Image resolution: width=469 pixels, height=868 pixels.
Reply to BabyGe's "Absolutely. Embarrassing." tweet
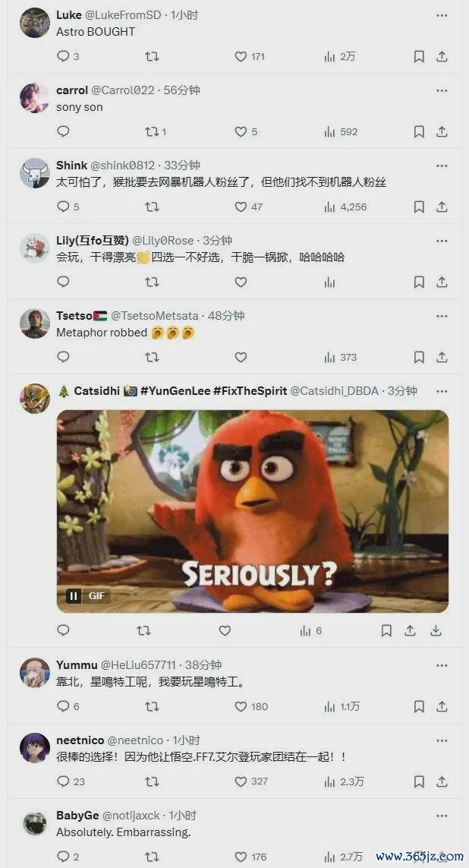coord(63,857)
